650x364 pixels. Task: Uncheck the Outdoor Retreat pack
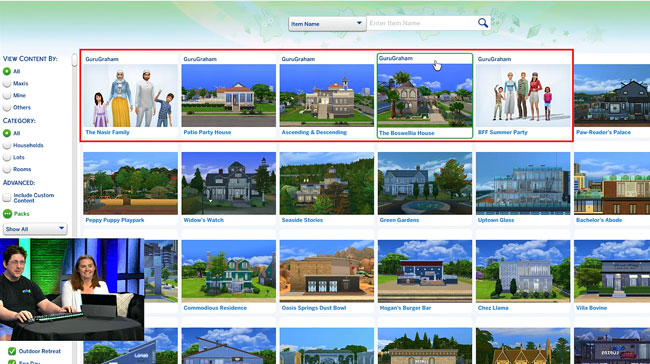(12, 351)
